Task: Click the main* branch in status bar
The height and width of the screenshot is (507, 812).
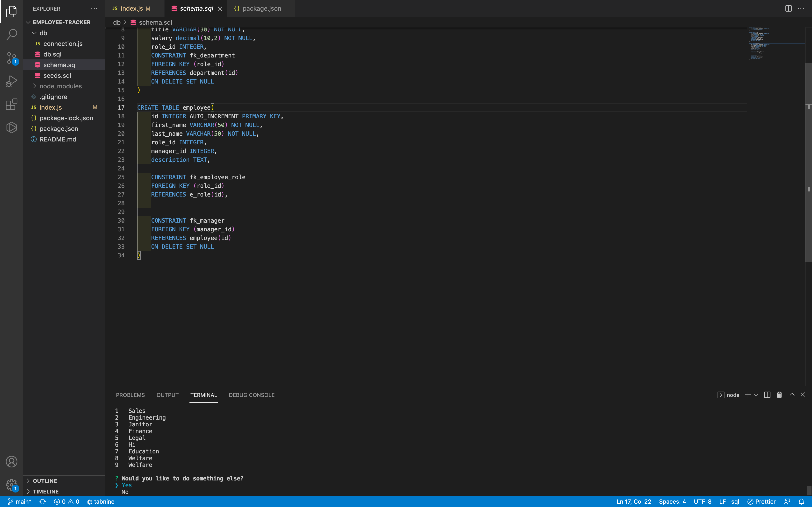Action: tap(20, 501)
